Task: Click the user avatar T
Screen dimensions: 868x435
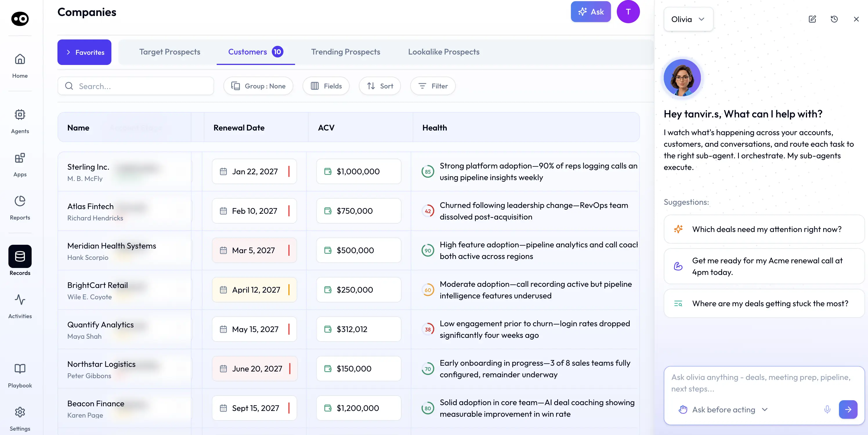Action: (x=628, y=12)
